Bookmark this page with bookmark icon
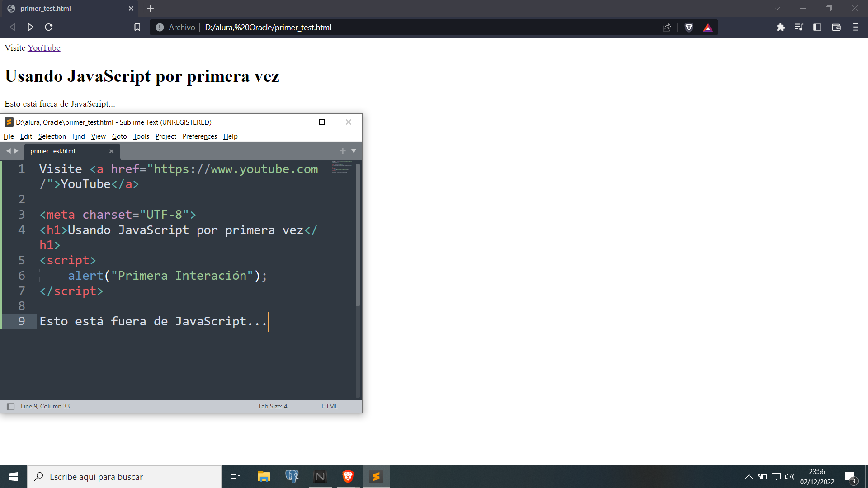The width and height of the screenshot is (868, 488). (x=137, y=28)
